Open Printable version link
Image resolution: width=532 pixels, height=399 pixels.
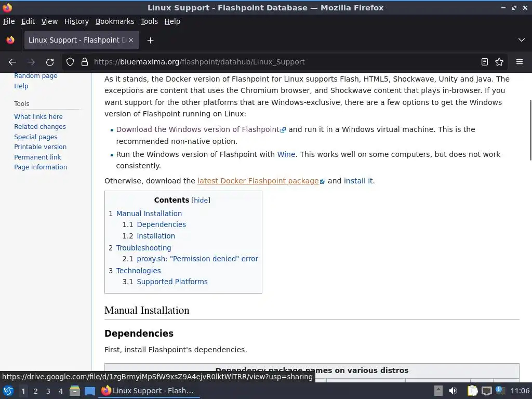coord(41,147)
